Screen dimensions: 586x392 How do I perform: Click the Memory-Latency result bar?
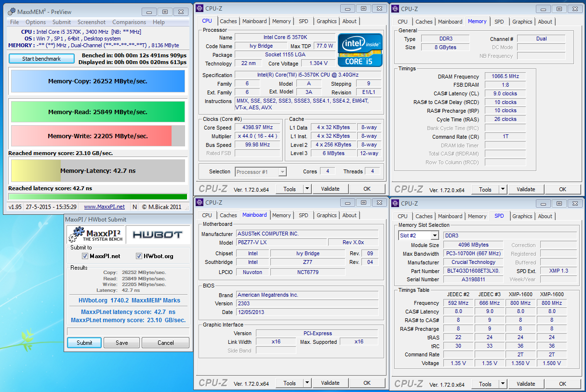98,170
